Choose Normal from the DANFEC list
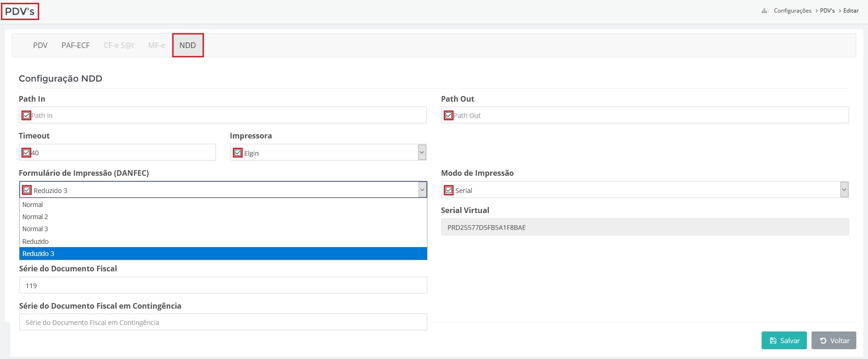This screenshot has width=868, height=359. pos(223,205)
